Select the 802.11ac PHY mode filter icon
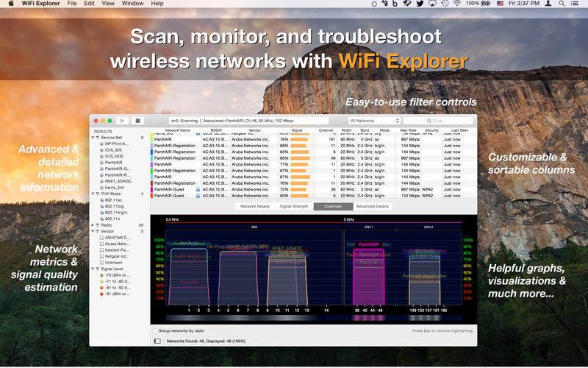 click(101, 200)
